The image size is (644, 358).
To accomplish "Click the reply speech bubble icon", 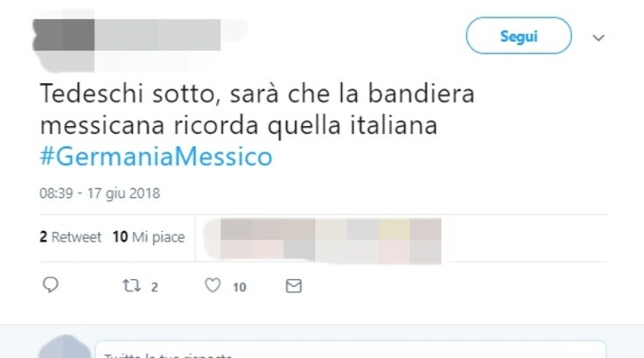I will click(x=51, y=284).
